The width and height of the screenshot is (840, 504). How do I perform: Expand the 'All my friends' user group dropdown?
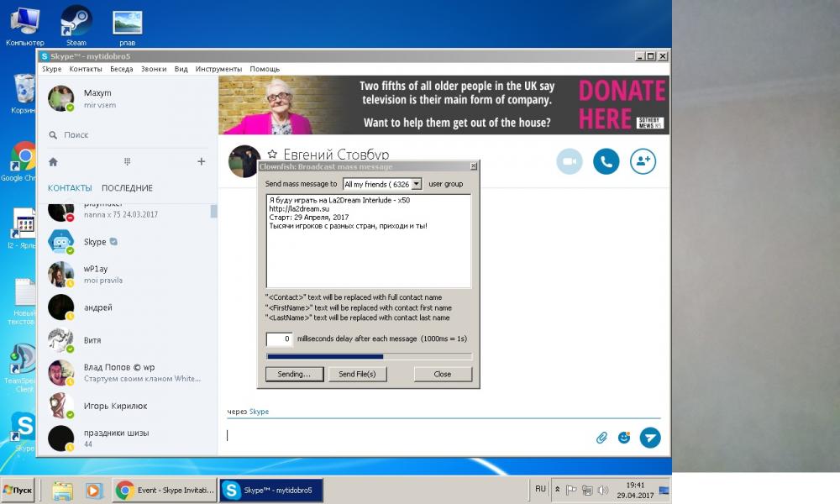[417, 184]
